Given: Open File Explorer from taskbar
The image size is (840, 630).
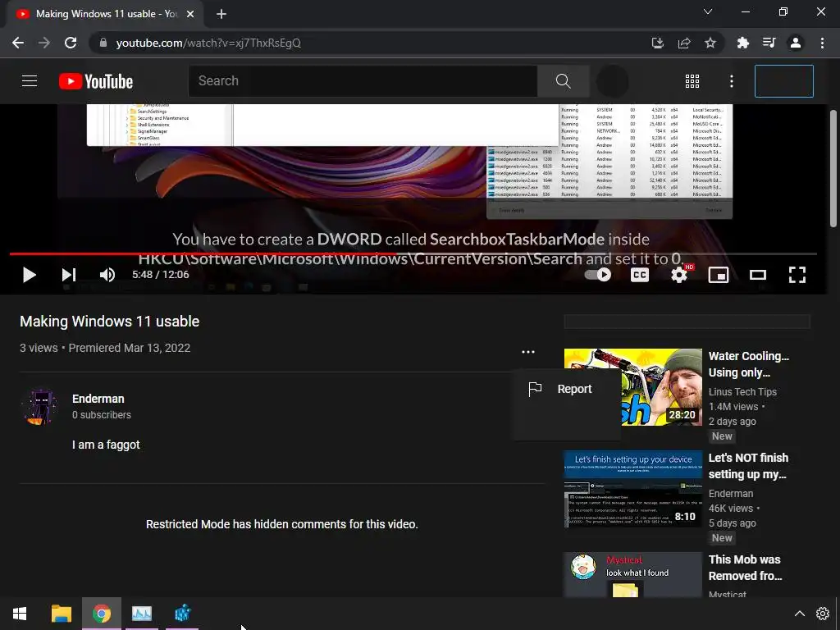Looking at the screenshot, I should click(x=61, y=614).
